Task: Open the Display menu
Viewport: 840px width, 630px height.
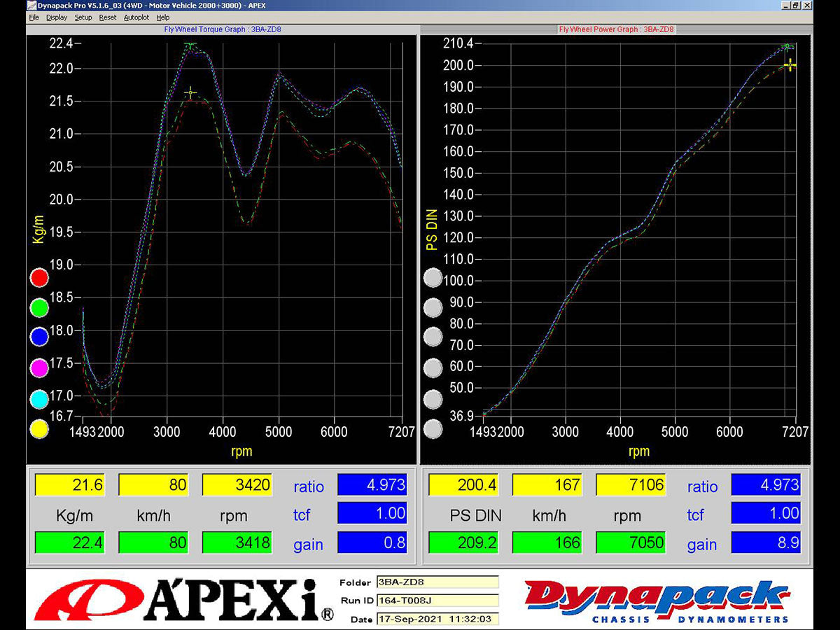Action: click(56, 17)
